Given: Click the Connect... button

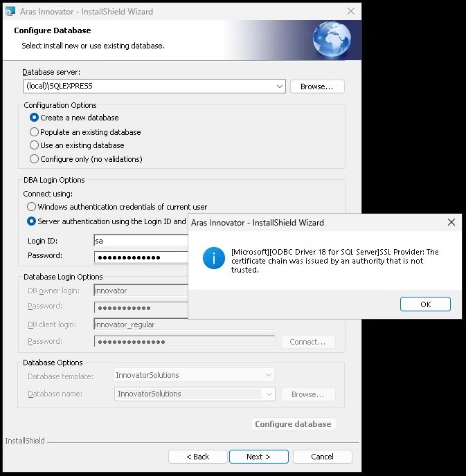Looking at the screenshot, I should click(308, 342).
